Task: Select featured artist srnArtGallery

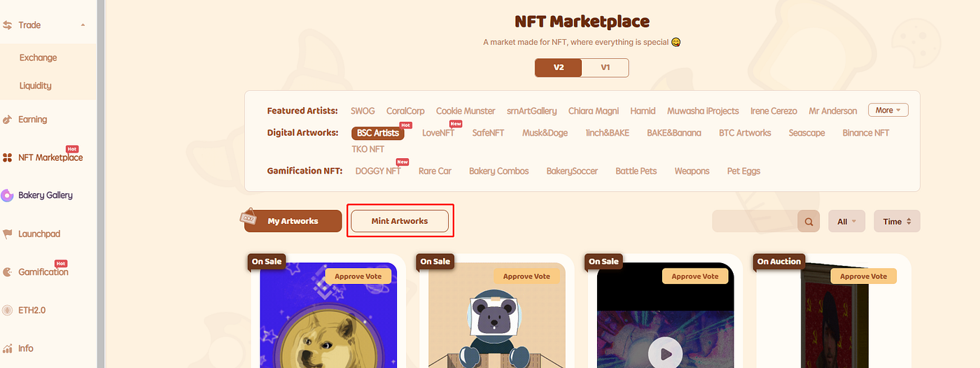Action: [x=532, y=111]
